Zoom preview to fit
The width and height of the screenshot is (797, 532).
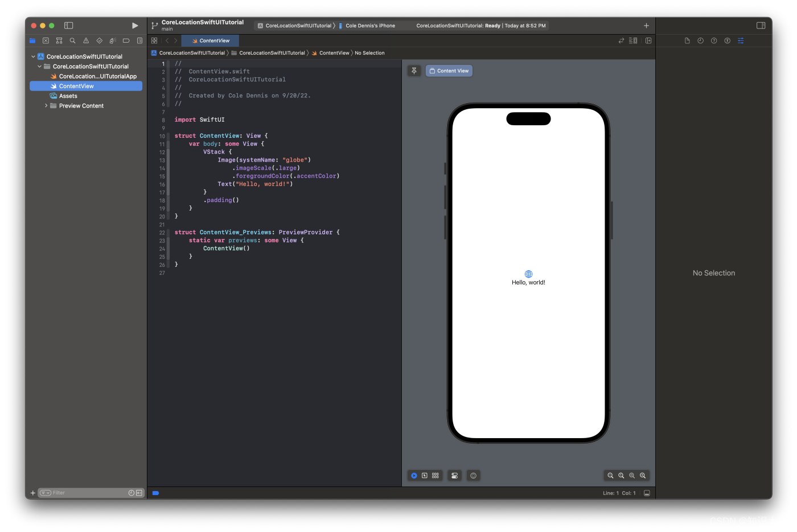[632, 476]
